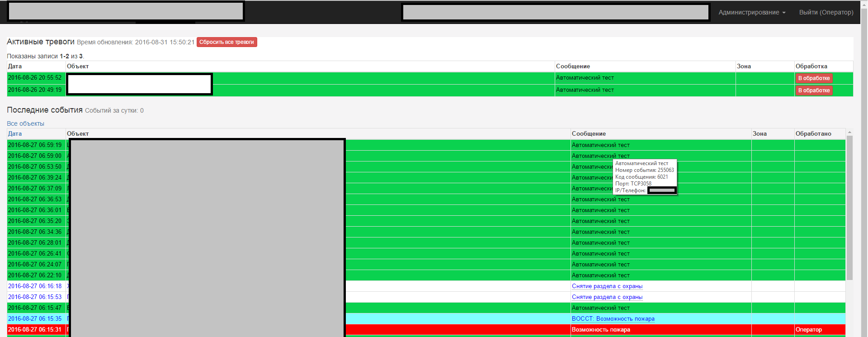This screenshot has height=337, width=868.
Task: Open the Администрирование dropdown menu
Action: click(x=752, y=12)
